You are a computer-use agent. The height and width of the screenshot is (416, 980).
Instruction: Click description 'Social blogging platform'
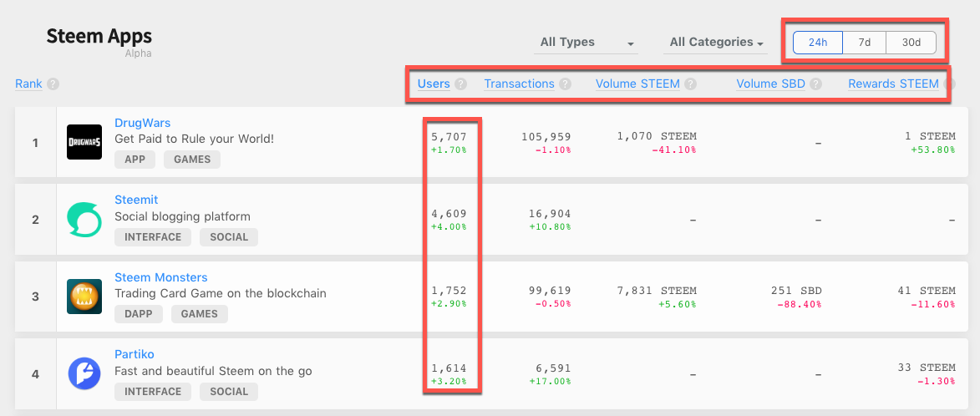(x=182, y=216)
